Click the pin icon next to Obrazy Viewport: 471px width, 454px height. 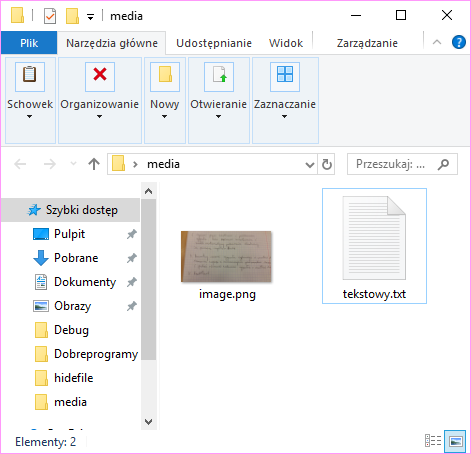tap(132, 306)
